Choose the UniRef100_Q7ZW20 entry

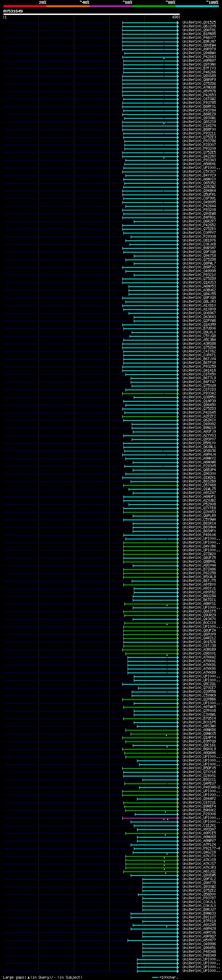(199, 554)
